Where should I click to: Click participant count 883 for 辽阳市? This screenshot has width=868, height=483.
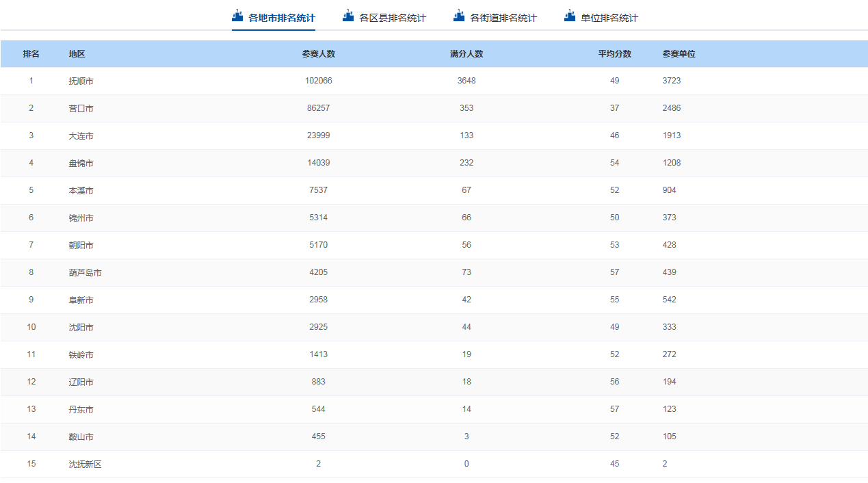coord(319,382)
